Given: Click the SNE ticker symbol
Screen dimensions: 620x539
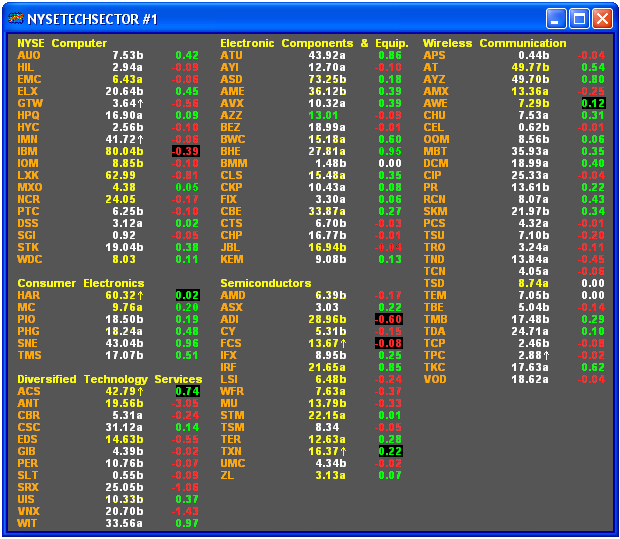Looking at the screenshot, I should 28,343.
